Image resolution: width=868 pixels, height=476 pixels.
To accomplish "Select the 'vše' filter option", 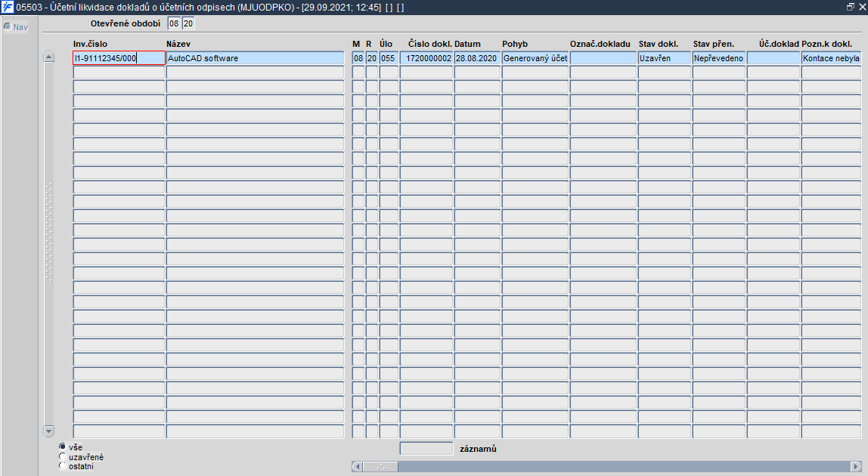I will point(62,447).
